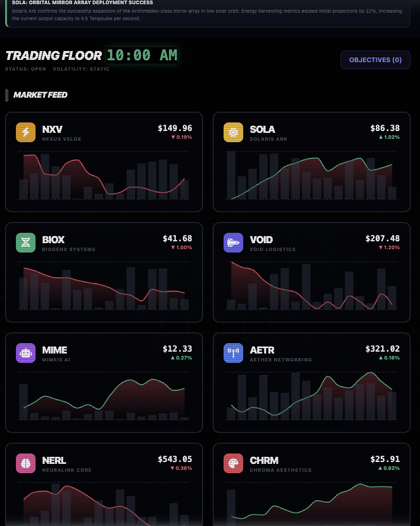Select the Void Logistics price chart

pos(311,286)
